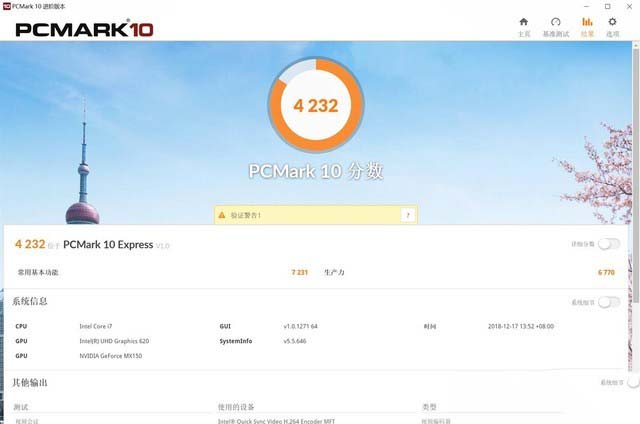640x424 pixels.
Task: Click the PCMark 10 app icon in title bar
Action: click(6, 6)
